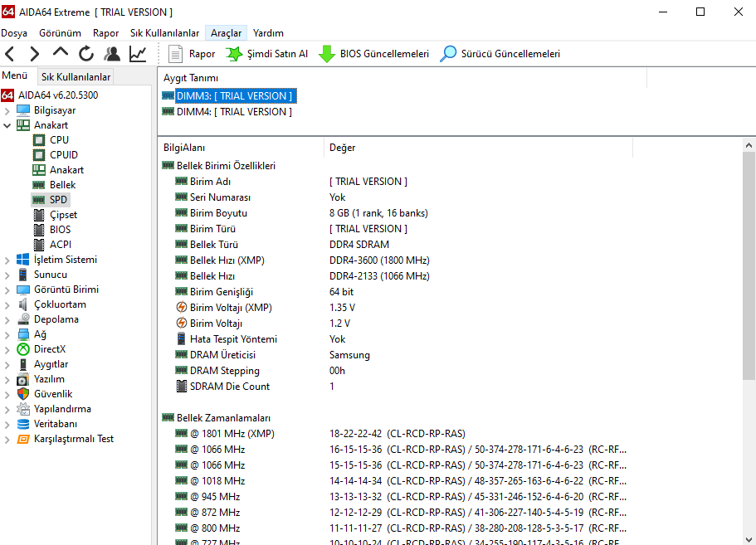Click the Aygıt Tanımı column header
Viewport: 756px width, 545px height.
coord(402,78)
